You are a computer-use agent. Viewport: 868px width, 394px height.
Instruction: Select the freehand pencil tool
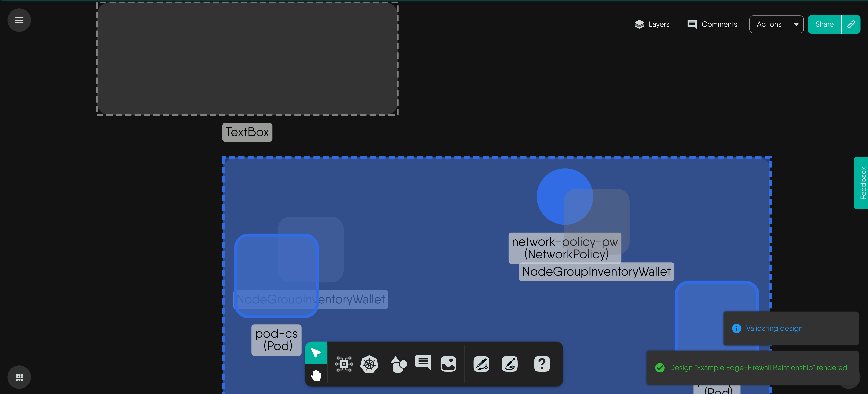point(509,364)
